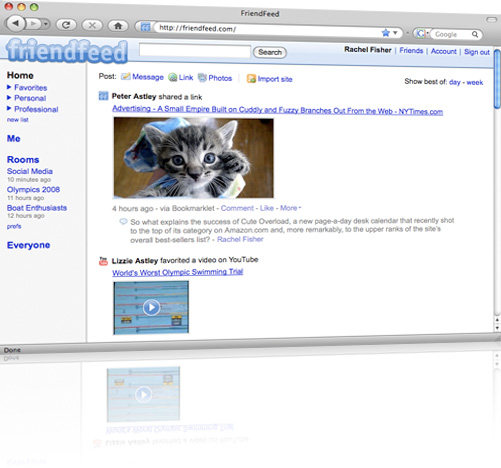This screenshot has height=468, width=501.
Task: Click the Search button
Action: point(270,52)
